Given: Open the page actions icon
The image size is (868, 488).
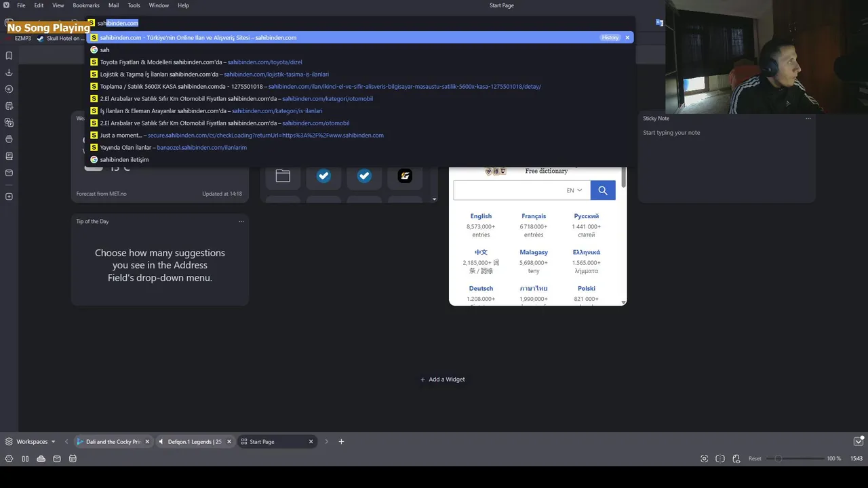Looking at the screenshot, I should 736,459.
